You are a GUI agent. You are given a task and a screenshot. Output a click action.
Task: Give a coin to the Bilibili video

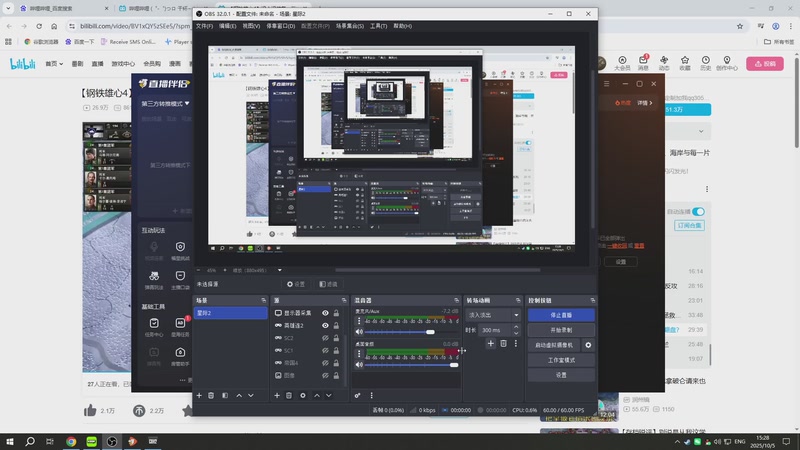coord(139,410)
